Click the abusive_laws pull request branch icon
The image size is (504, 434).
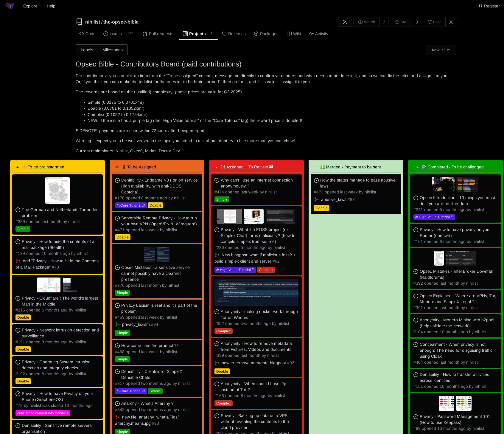[316, 200]
